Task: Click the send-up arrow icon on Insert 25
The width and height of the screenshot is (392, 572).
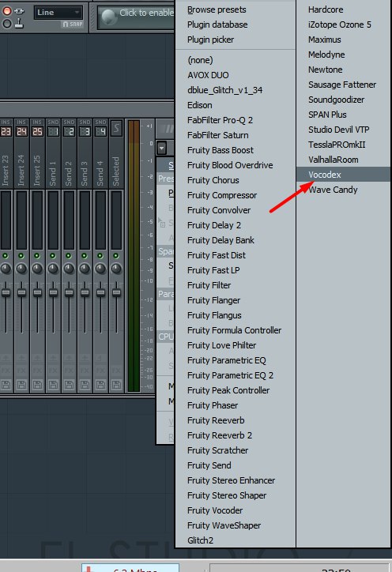Action: (37, 358)
